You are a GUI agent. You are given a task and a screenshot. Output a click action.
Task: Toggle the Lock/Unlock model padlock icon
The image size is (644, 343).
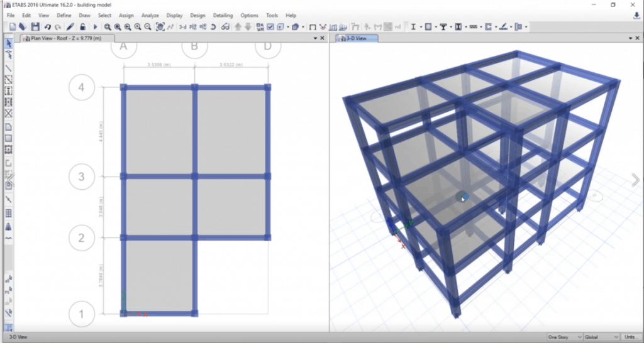(82, 27)
